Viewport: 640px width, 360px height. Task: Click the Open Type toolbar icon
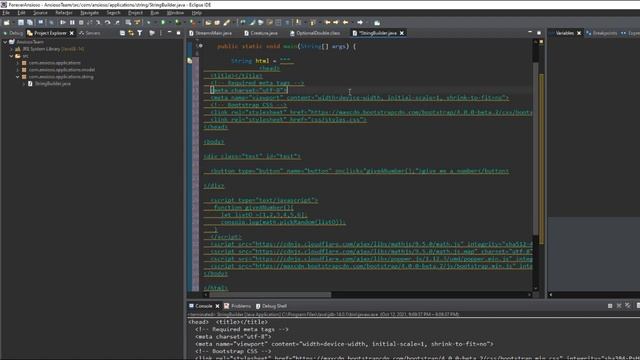tap(209, 22)
